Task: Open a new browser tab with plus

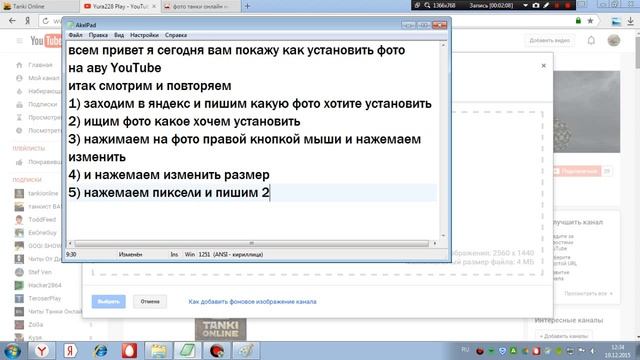Action: tap(247, 6)
